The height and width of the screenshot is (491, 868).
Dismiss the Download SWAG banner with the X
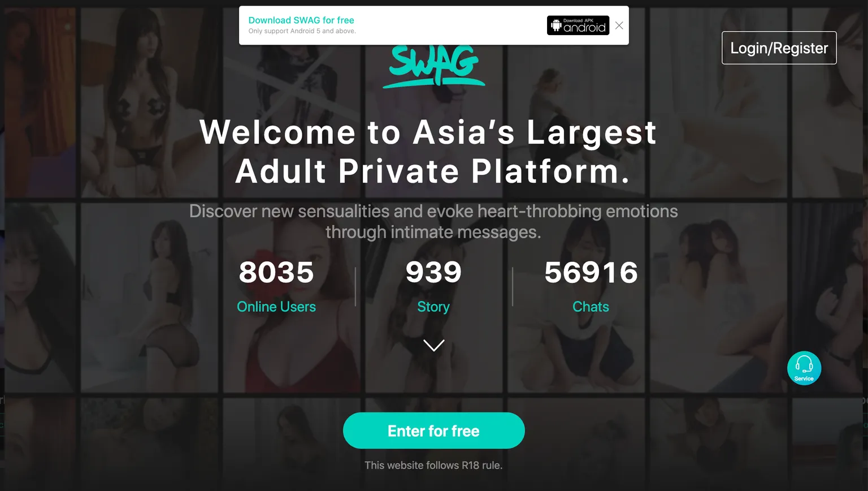[619, 25]
